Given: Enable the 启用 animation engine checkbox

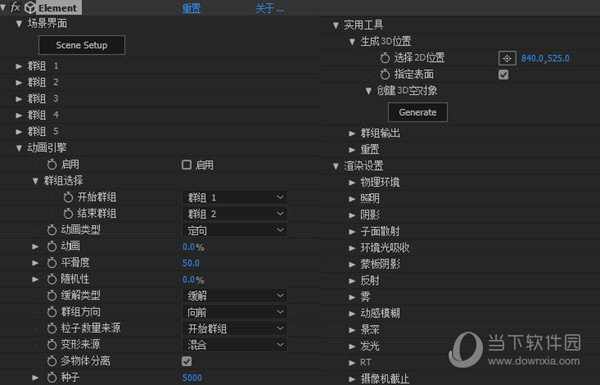Looking at the screenshot, I should 186,165.
